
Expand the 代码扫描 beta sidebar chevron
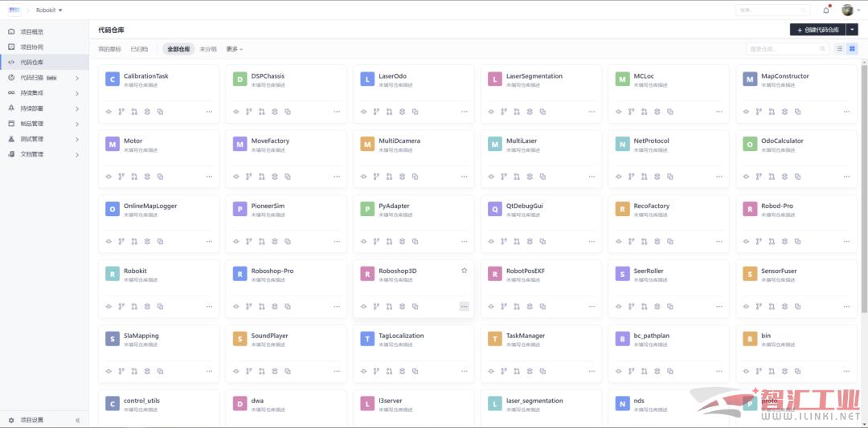click(77, 78)
